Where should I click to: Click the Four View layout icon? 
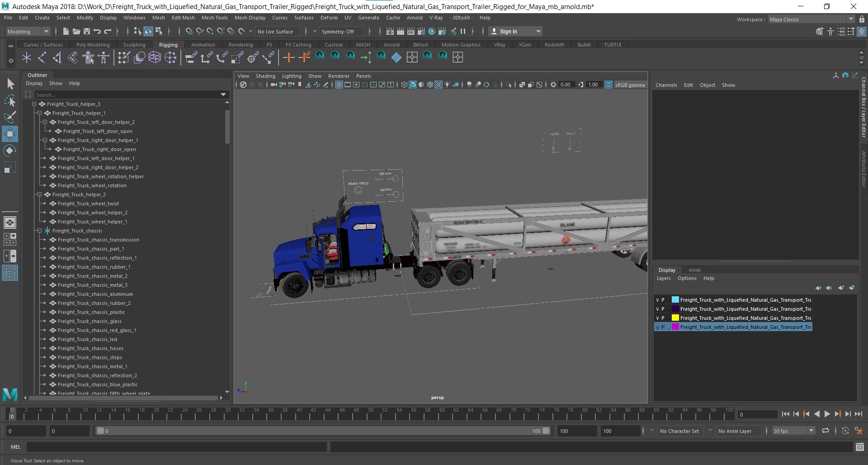click(10, 239)
